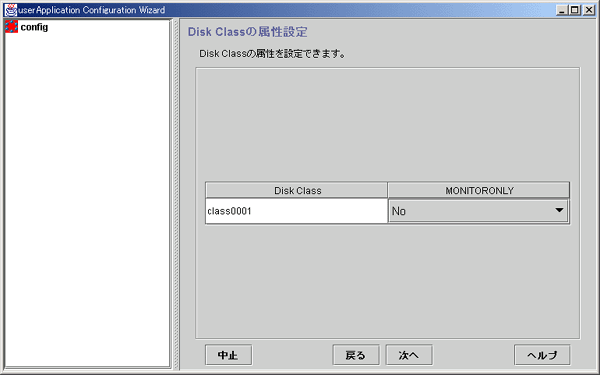This screenshot has width=600, height=375.
Task: Click the Disk Classの属性を設定できます description
Action: tap(272, 54)
